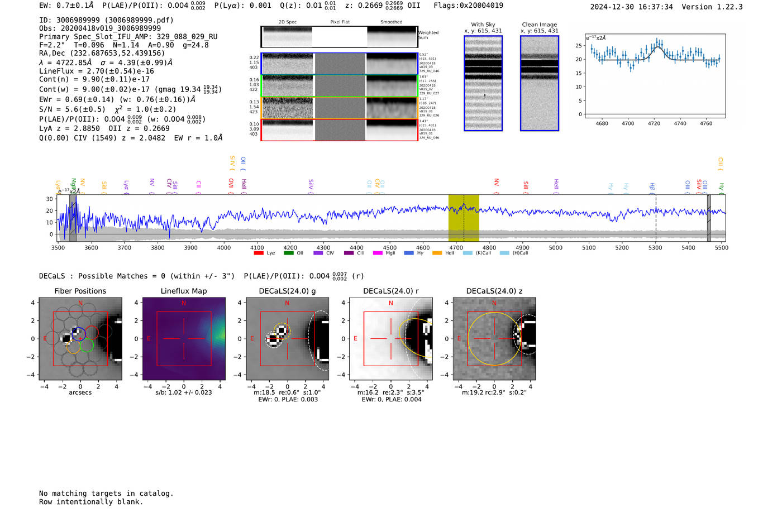This screenshot has height=532, width=782.
Task: Click the s/b: 1.02 +/- 0.023 caption
Action: click(x=184, y=392)
